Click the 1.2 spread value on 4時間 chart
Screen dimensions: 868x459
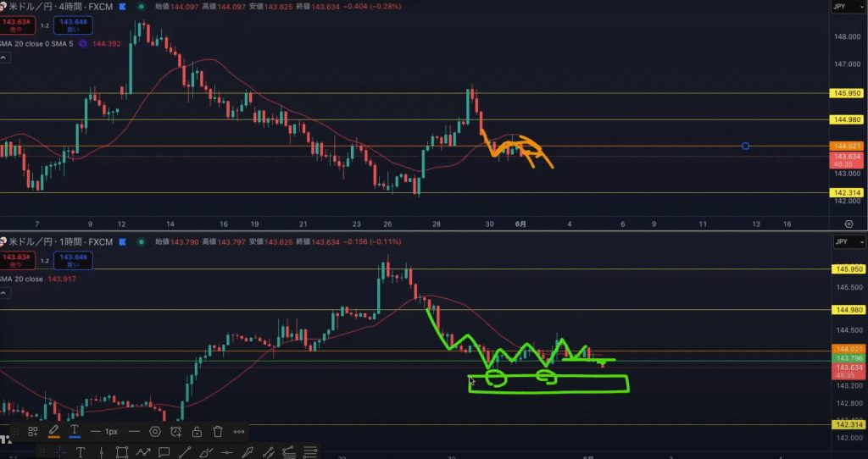click(45, 25)
